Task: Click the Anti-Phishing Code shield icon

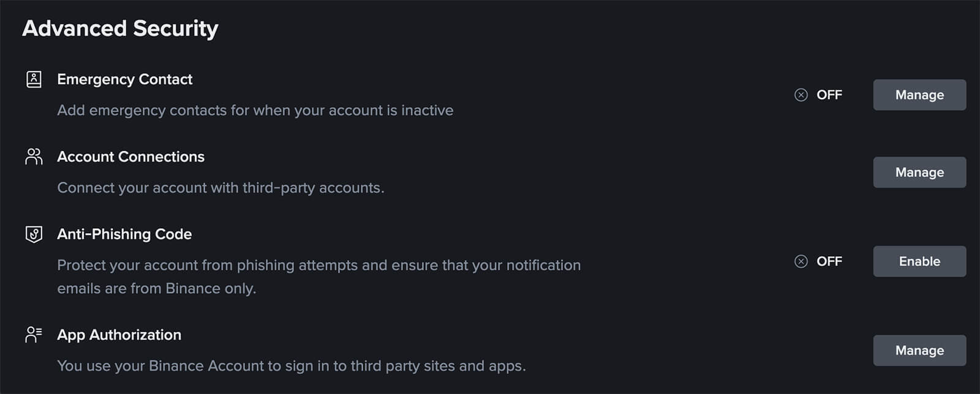Action: (x=34, y=234)
